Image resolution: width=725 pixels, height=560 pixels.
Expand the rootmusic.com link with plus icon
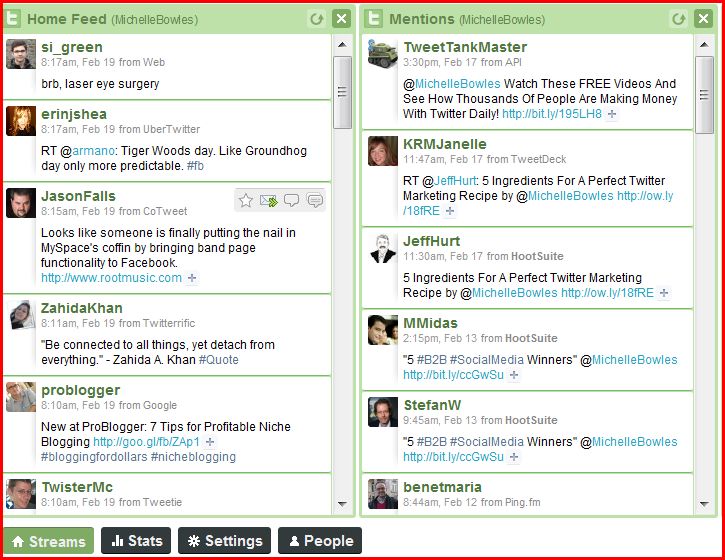pos(192,278)
